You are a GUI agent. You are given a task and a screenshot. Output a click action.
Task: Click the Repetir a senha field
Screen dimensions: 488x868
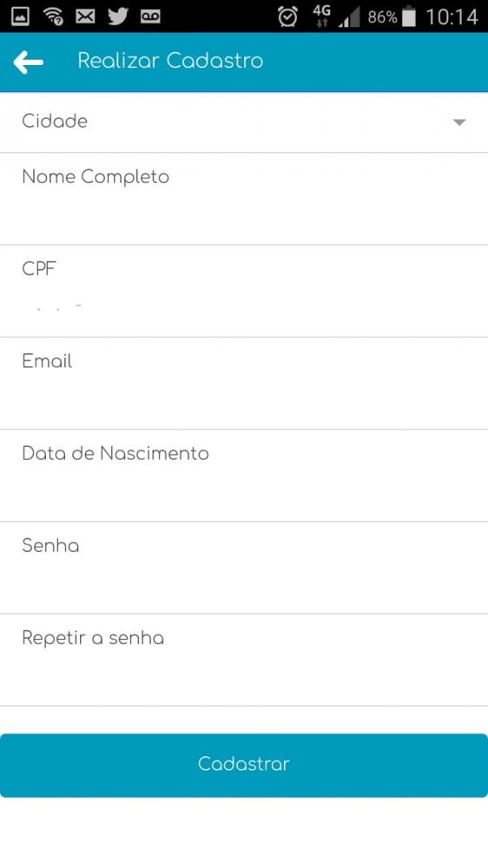point(244,660)
